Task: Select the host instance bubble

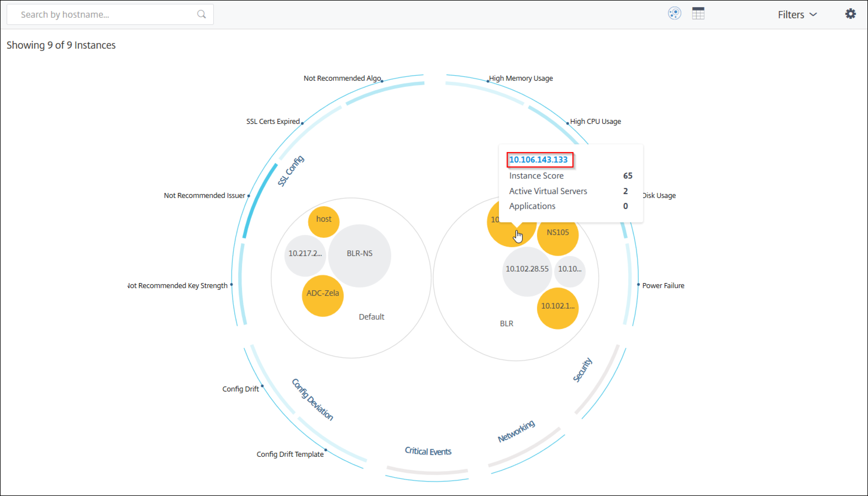Action: pyautogui.click(x=323, y=221)
